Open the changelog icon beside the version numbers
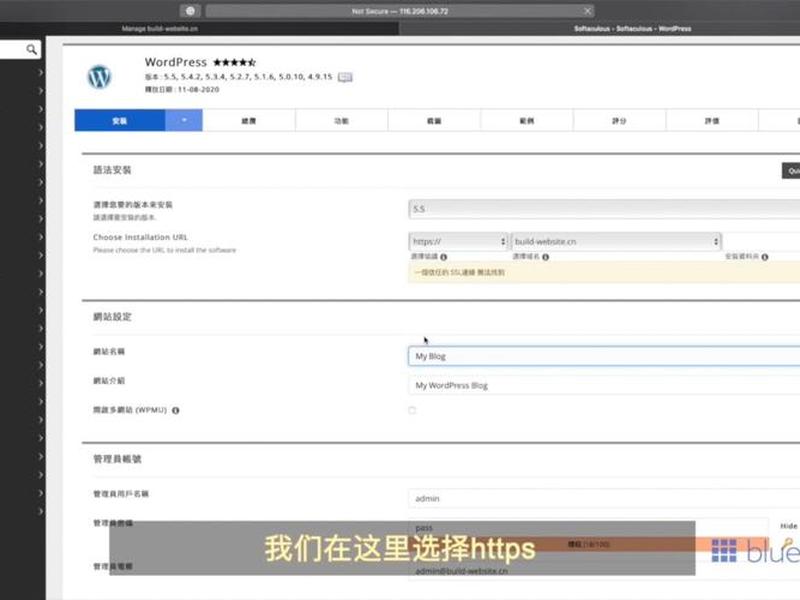 [345, 77]
